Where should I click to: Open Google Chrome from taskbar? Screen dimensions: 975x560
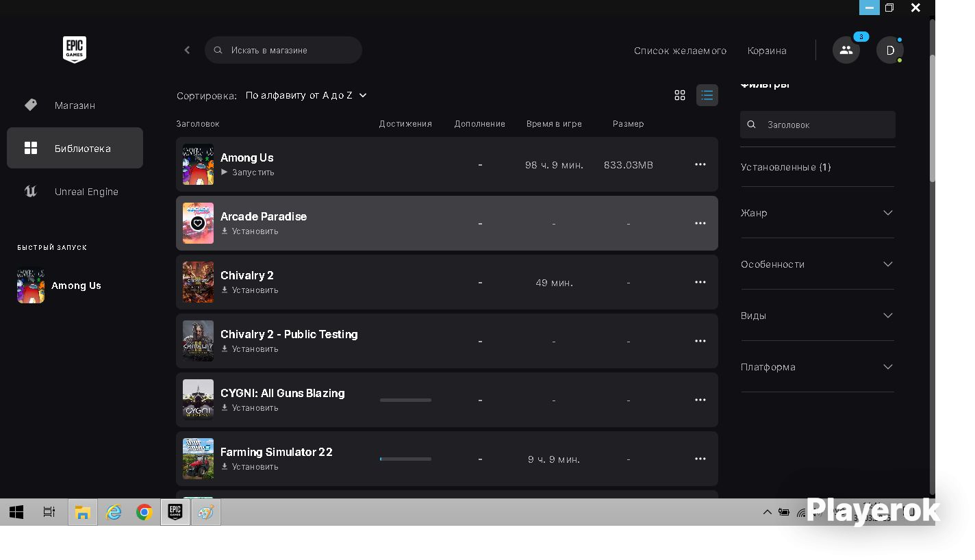(x=144, y=512)
